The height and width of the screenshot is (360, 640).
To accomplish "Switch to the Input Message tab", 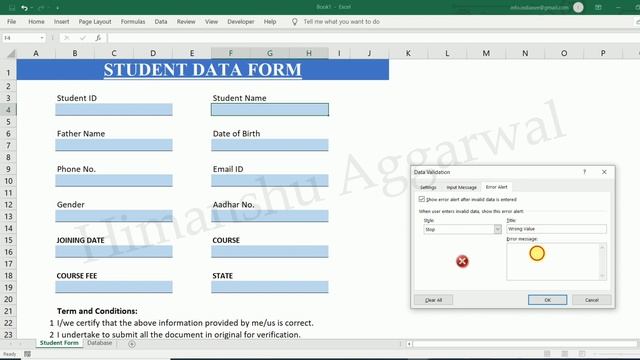I will point(461,187).
